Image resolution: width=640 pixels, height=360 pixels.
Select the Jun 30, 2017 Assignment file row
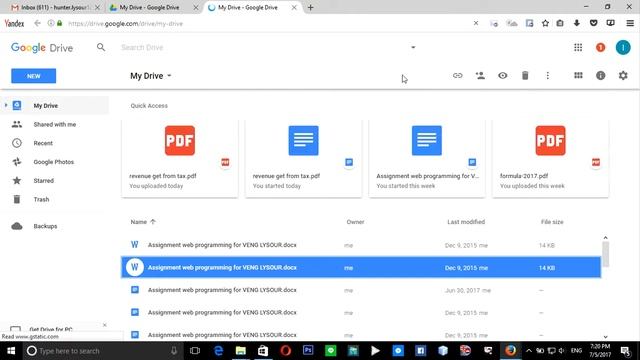tap(361, 290)
